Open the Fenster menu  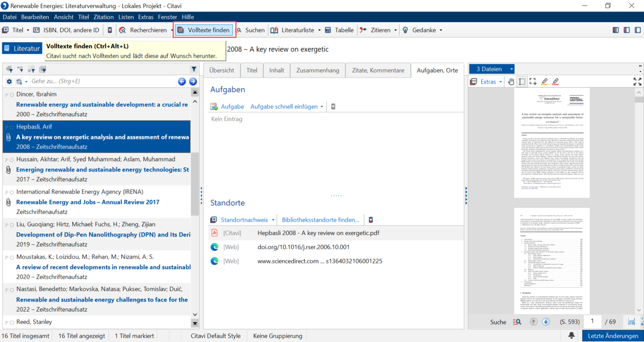[x=168, y=17]
